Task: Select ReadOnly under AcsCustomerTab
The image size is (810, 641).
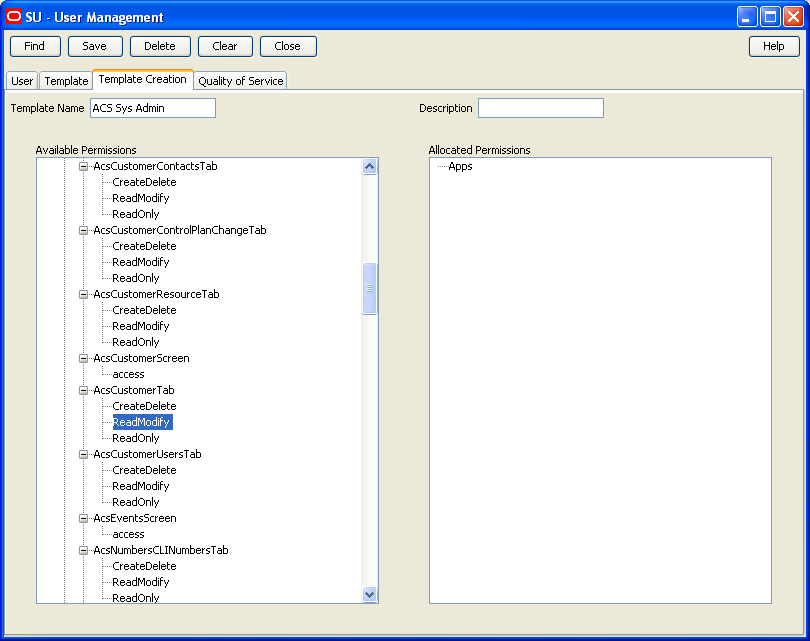Action: (135, 438)
